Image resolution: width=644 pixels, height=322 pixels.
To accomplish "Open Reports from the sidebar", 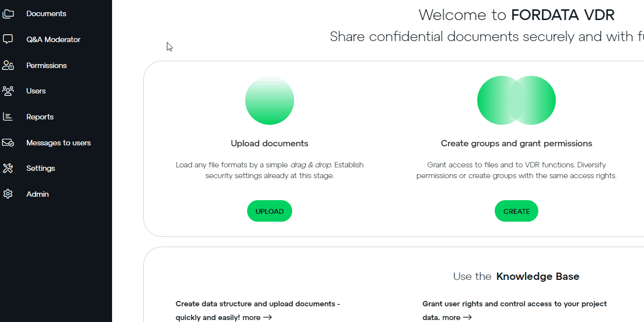I will [x=40, y=117].
